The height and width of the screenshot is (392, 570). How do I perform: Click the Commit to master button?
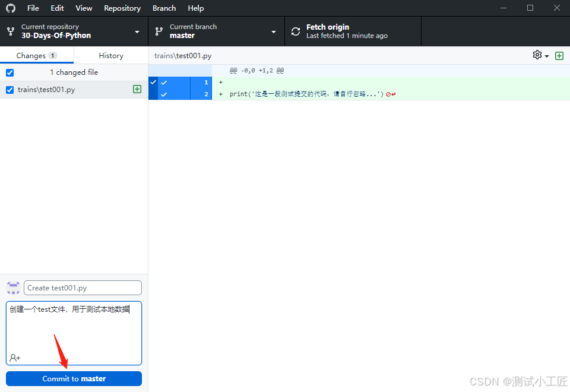74,378
